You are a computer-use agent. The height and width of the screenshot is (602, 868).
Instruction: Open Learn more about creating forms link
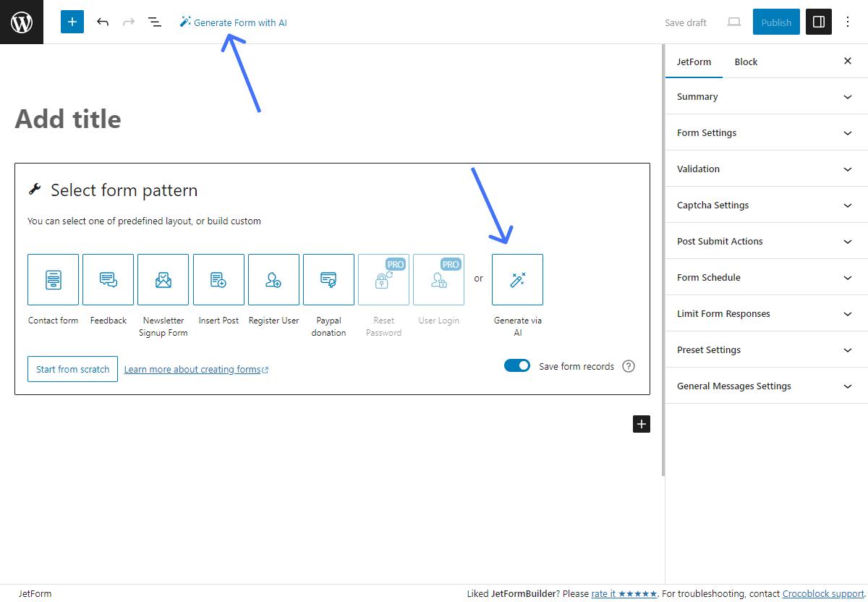click(x=192, y=370)
